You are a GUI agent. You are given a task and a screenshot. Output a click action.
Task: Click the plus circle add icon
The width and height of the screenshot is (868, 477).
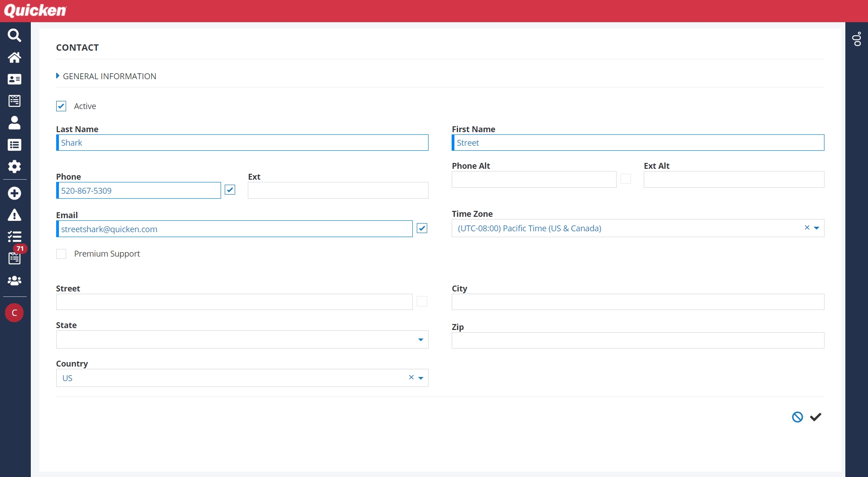(14, 193)
